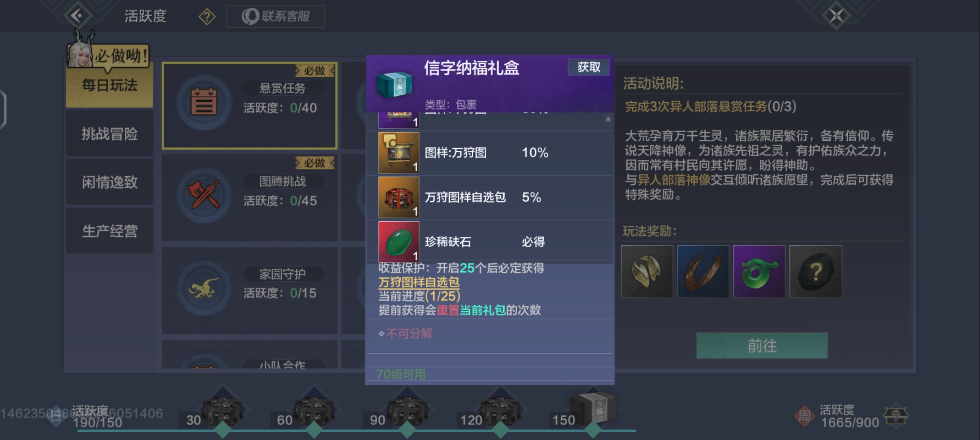Click the 获取 button
The height and width of the screenshot is (440, 980).
[x=588, y=67]
